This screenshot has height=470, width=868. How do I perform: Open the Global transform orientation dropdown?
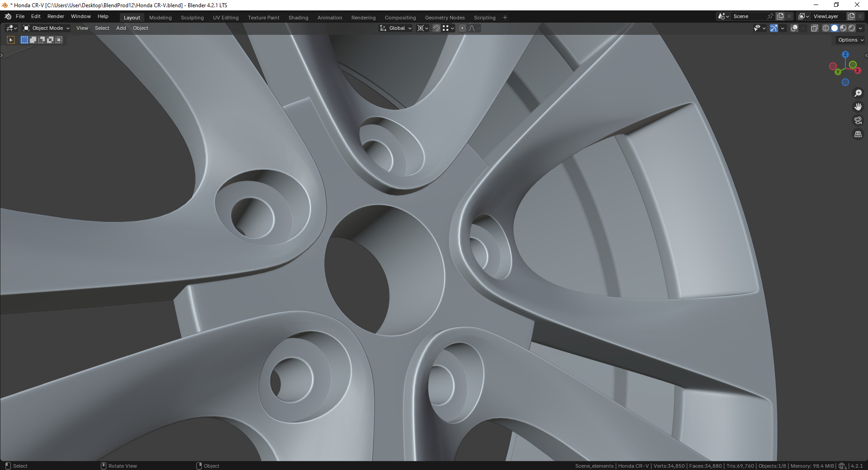(396, 28)
